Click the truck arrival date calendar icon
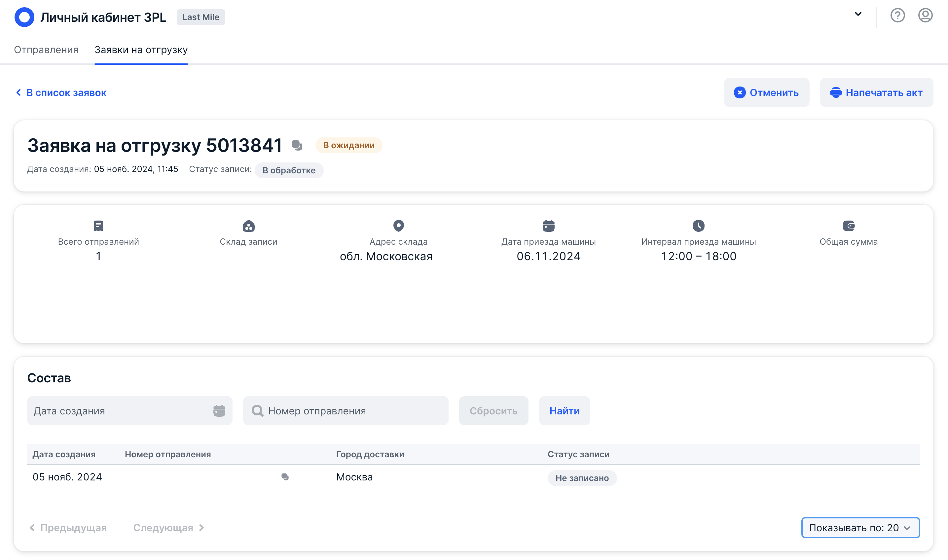The height and width of the screenshot is (560, 948). (x=548, y=226)
